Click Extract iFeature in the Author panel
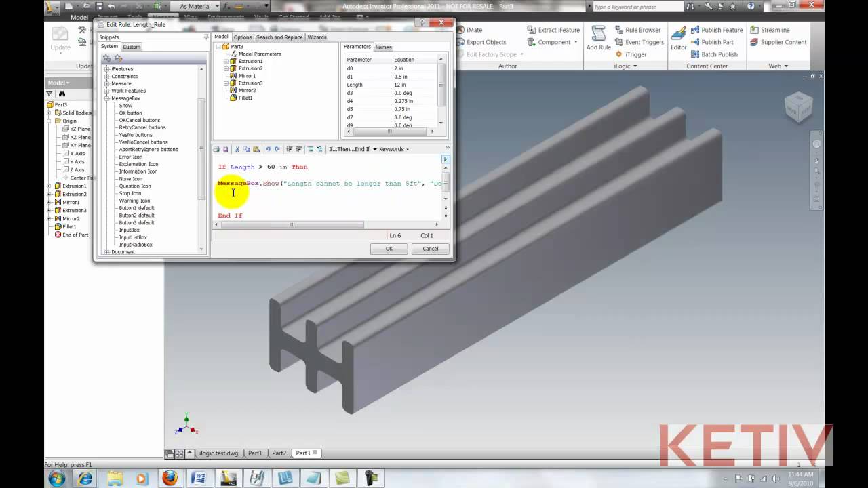Image resolution: width=868 pixels, height=488 pixels. pyautogui.click(x=553, y=30)
